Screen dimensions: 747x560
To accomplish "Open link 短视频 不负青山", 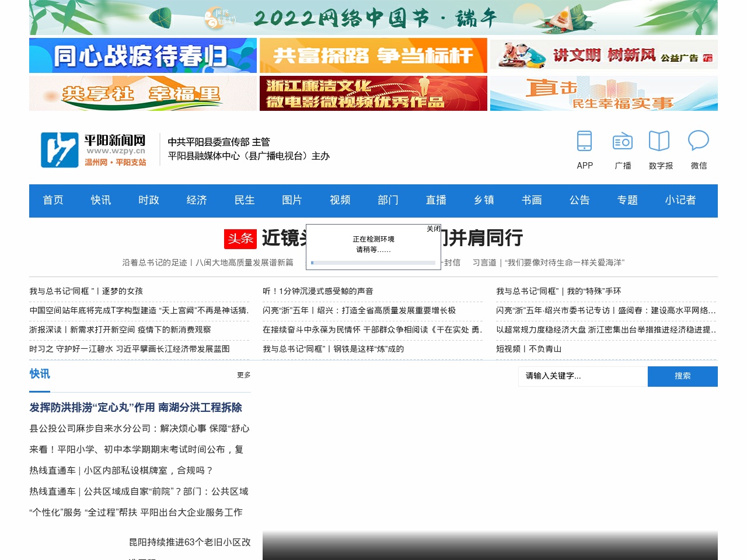I will click(x=529, y=349).
